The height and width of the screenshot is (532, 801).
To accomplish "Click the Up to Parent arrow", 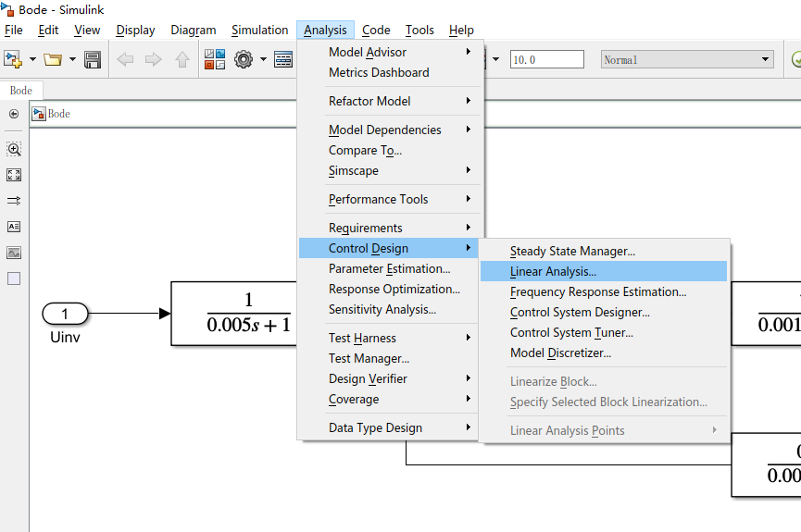I will pos(181,60).
